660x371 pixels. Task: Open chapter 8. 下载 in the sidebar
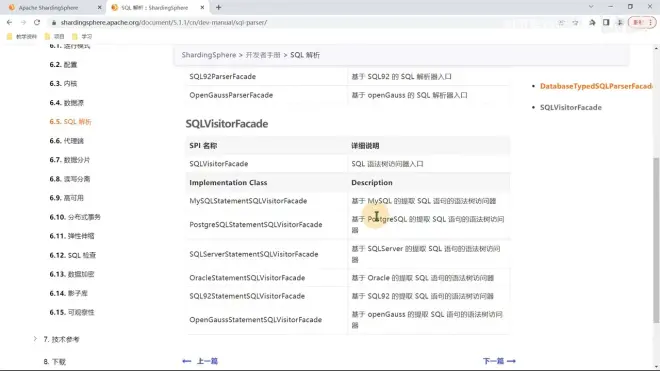[x=55, y=362]
